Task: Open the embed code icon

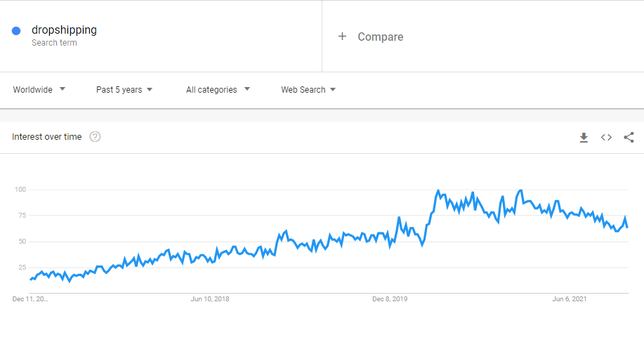Action: 606,137
